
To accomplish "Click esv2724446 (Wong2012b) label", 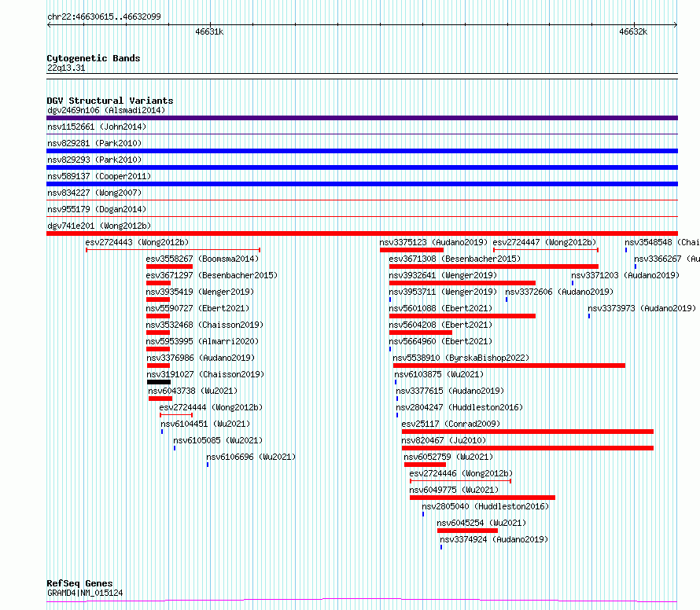I will [461, 473].
